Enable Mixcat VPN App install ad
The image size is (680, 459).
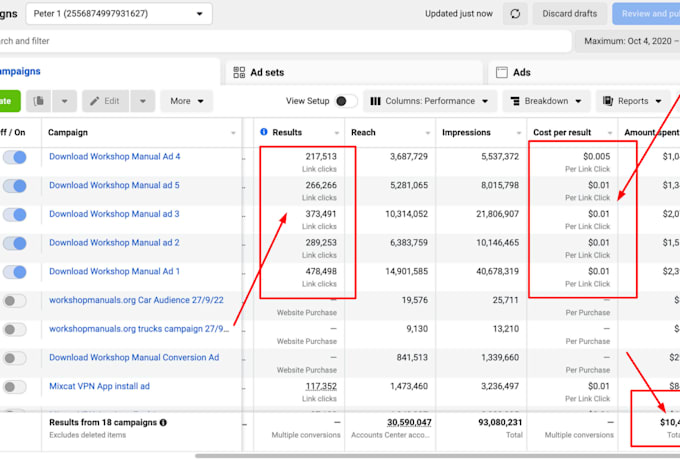(x=15, y=387)
